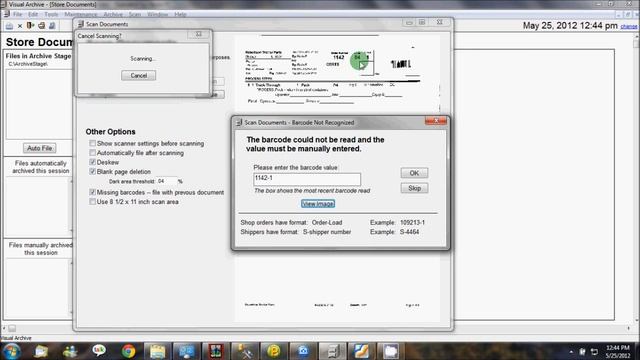Click the Scan Documents window title icon
640x360 pixels.
[x=80, y=24]
